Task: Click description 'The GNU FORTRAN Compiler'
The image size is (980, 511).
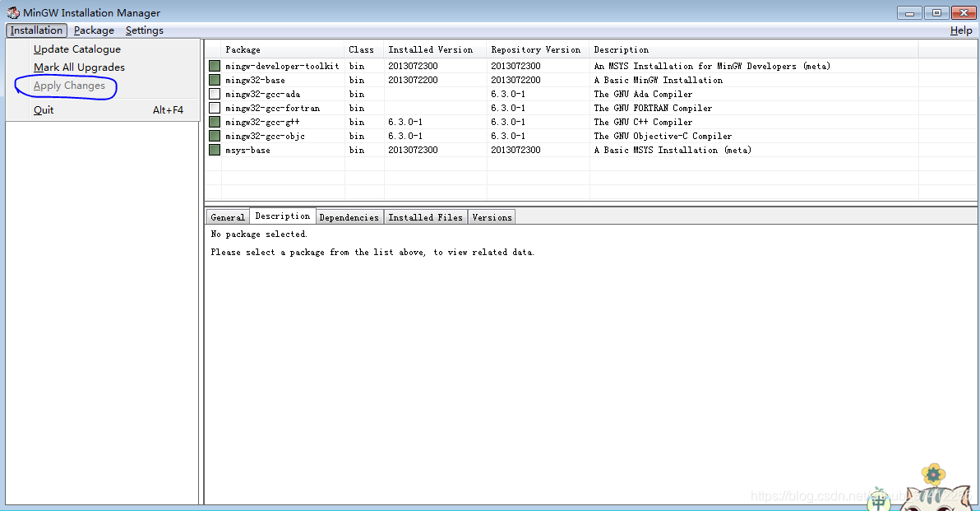Action: [653, 108]
